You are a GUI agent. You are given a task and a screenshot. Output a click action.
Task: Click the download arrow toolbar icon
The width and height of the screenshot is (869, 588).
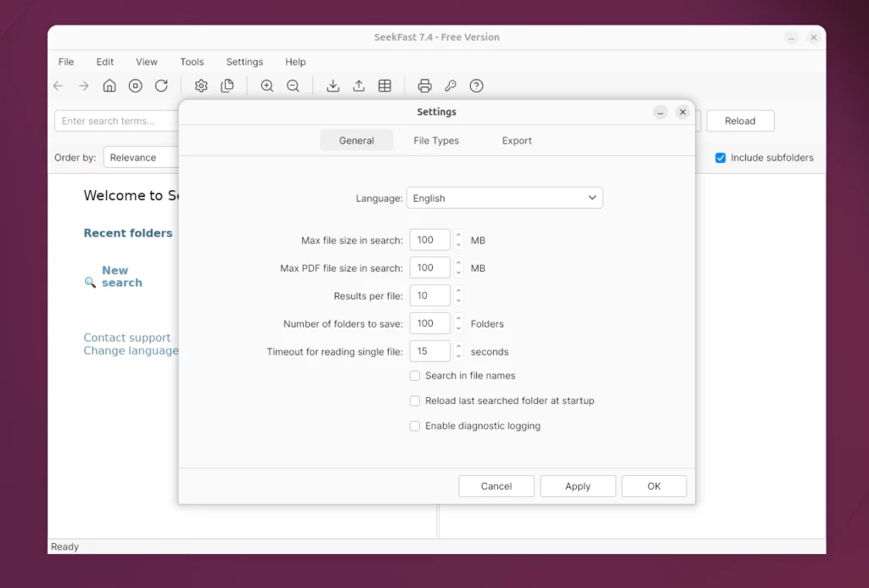tap(333, 86)
